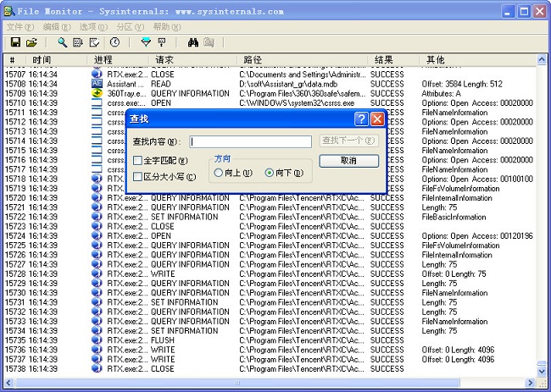Click the Open file folder icon

[31, 41]
